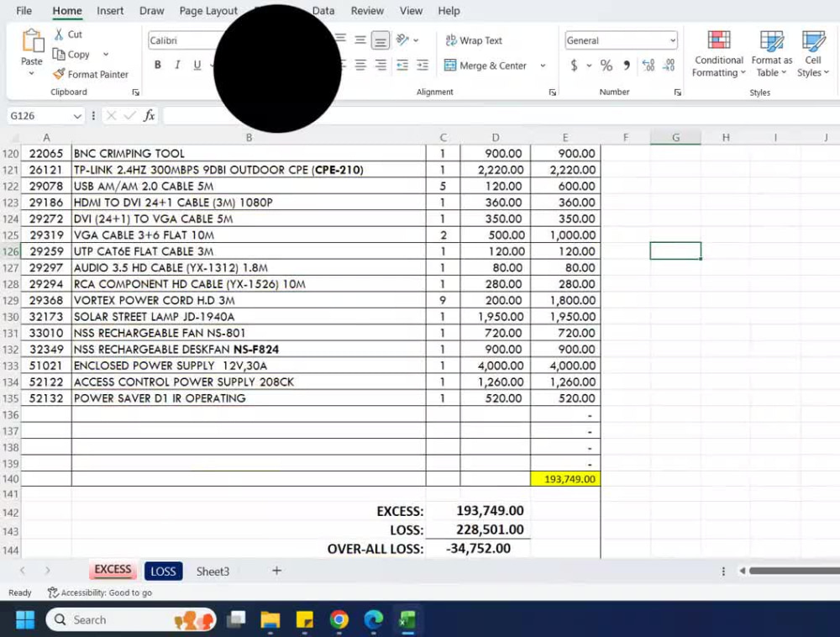The image size is (840, 637).
Task: Open the Page Layout tab
Action: [207, 11]
